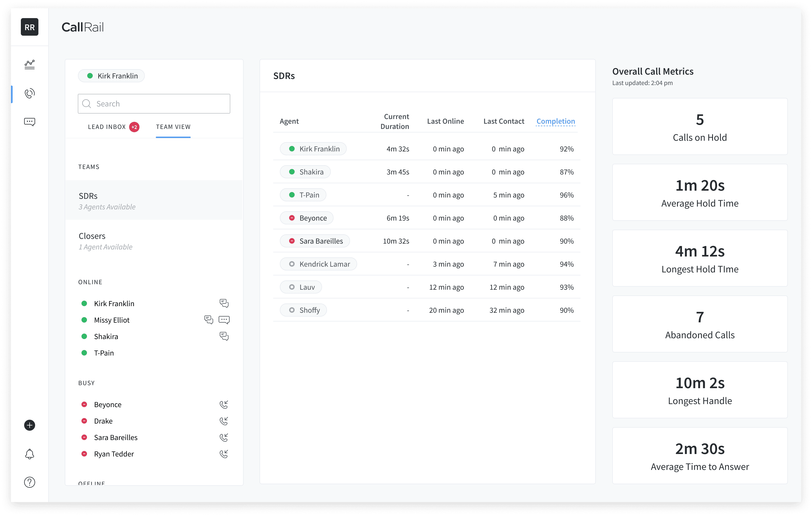Open the notifications bell
Screen dimensions: 812x516
coord(30,454)
